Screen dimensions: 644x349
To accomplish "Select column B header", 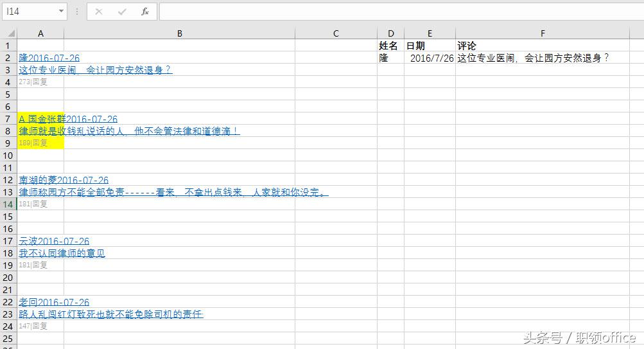I will coord(180,33).
